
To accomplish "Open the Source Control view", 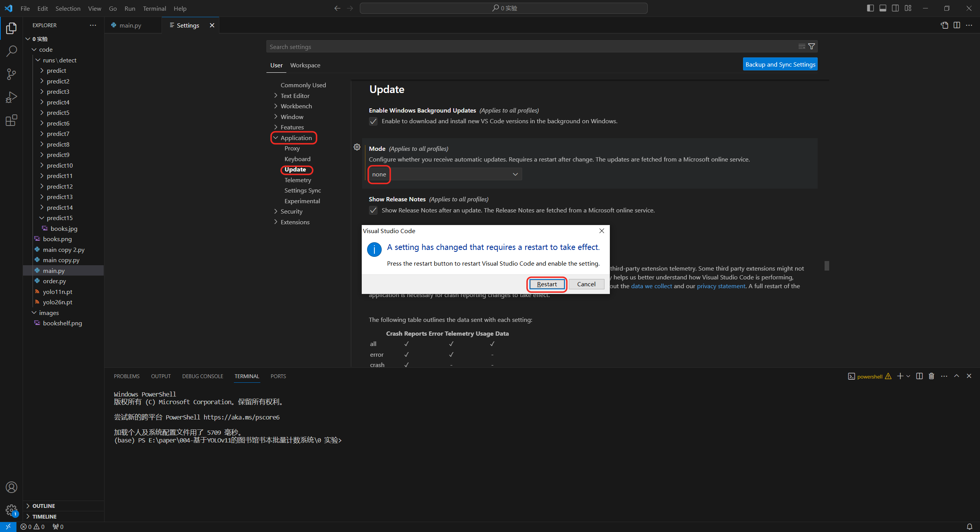I will pyautogui.click(x=11, y=74).
